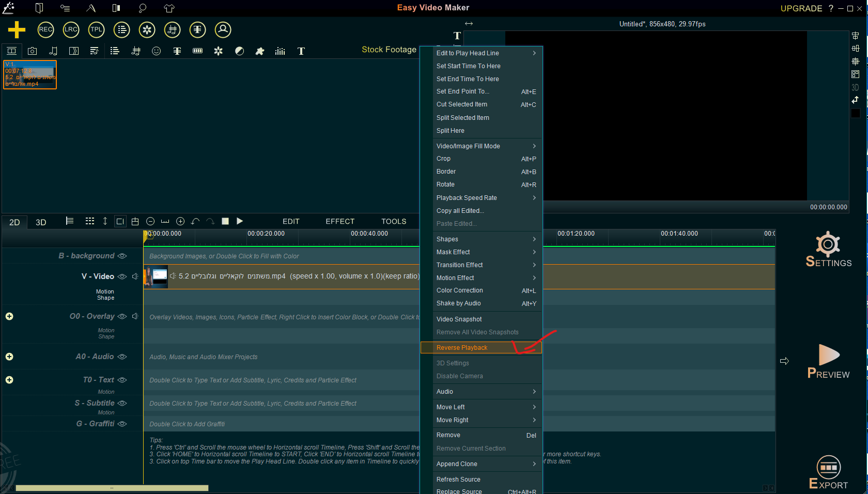Expand Playback Speed Rate submenu

[x=482, y=198]
